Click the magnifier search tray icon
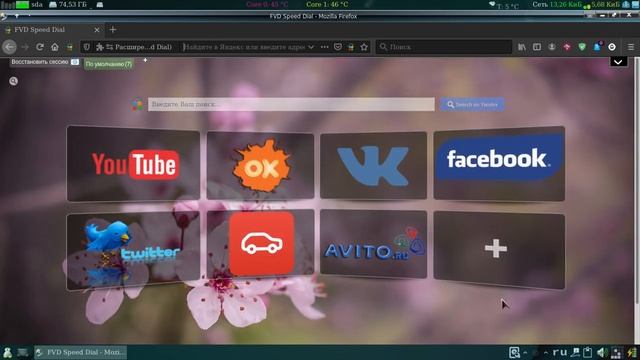The width and height of the screenshot is (640, 360). pyautogui.click(x=514, y=352)
